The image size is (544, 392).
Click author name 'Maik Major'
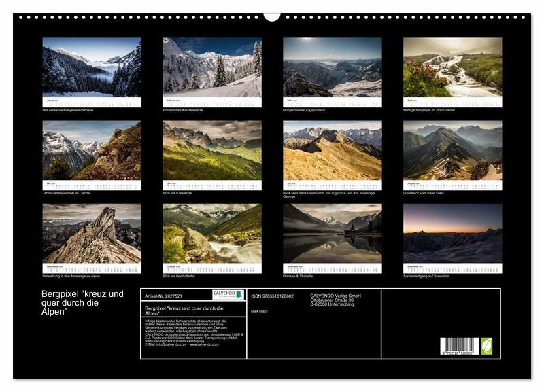click(259, 311)
